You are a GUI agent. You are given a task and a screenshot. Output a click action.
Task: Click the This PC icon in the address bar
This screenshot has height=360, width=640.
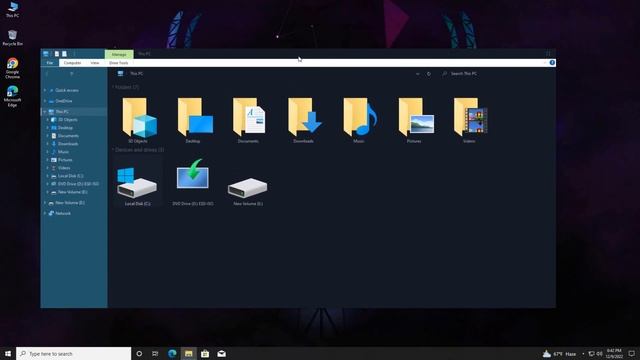120,73
